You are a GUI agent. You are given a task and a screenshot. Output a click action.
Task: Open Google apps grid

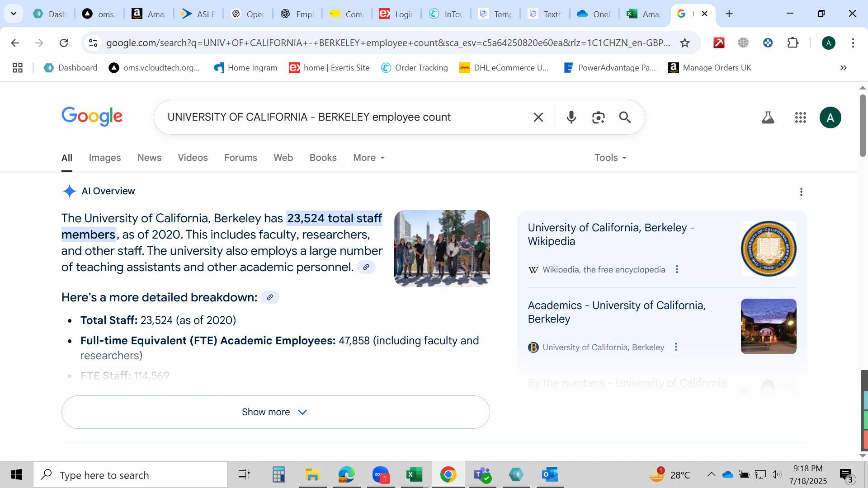pos(800,117)
